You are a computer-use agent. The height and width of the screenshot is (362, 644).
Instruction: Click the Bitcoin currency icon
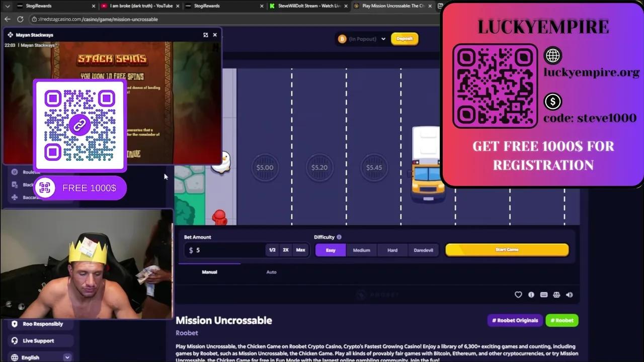click(342, 39)
